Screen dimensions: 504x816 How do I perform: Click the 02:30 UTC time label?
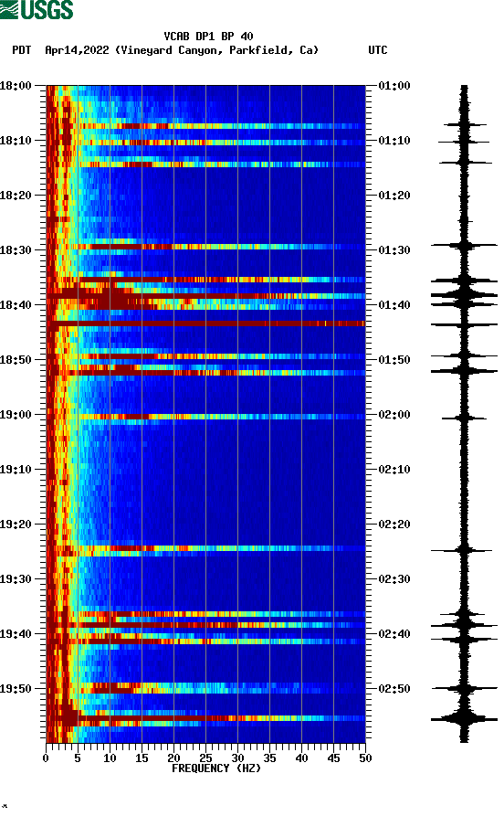point(394,579)
